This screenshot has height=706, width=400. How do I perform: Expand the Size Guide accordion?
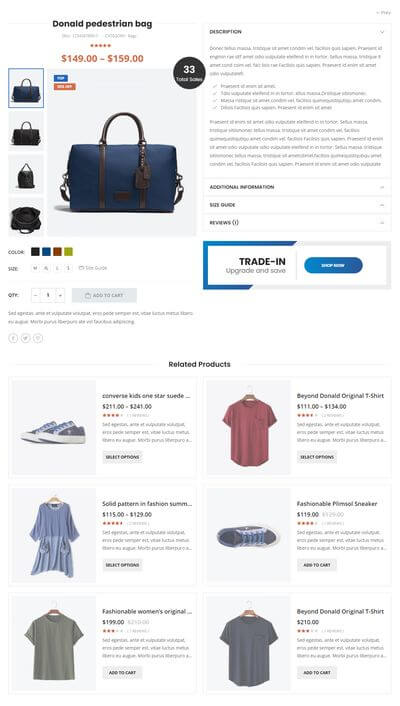(296, 205)
